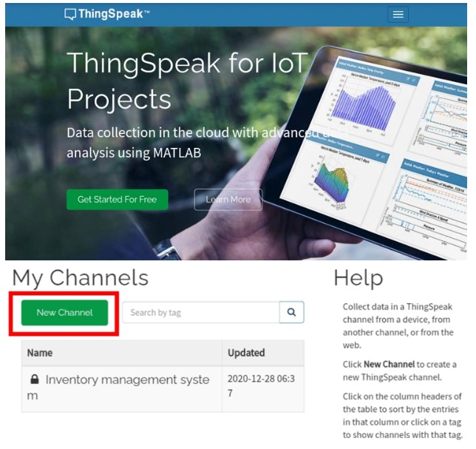476x449 pixels.
Task: Click bold New Channel text in Help
Action: pos(389,365)
